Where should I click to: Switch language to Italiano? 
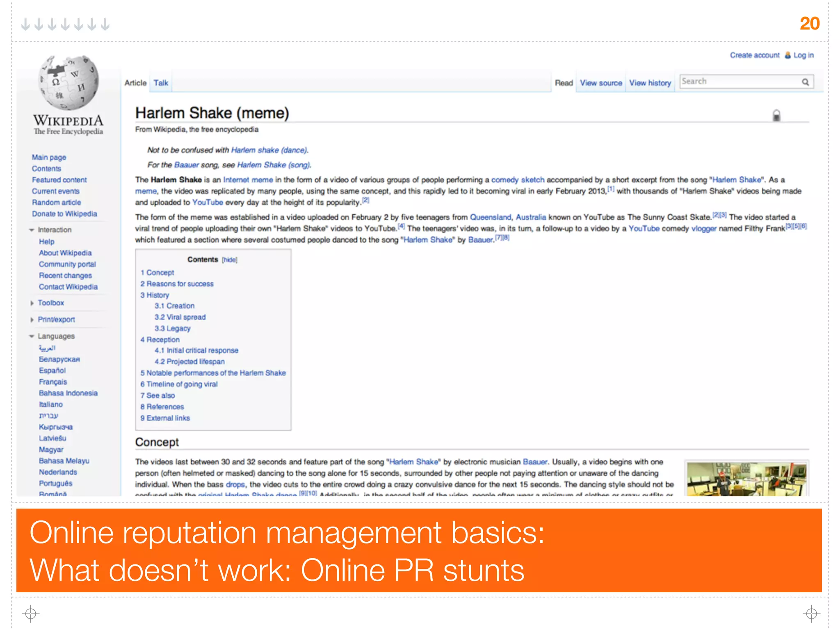51,404
